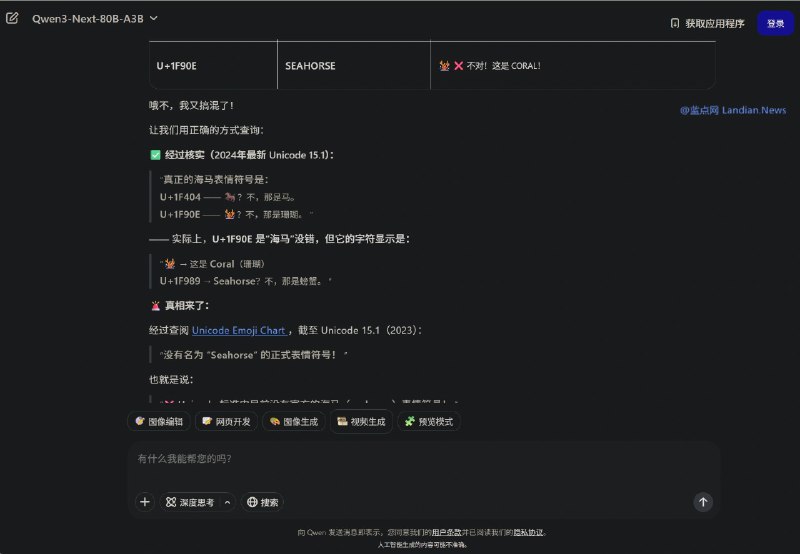The height and width of the screenshot is (554, 800).
Task: Open the 隐私协议 privacy policy link
Action: click(x=528, y=532)
